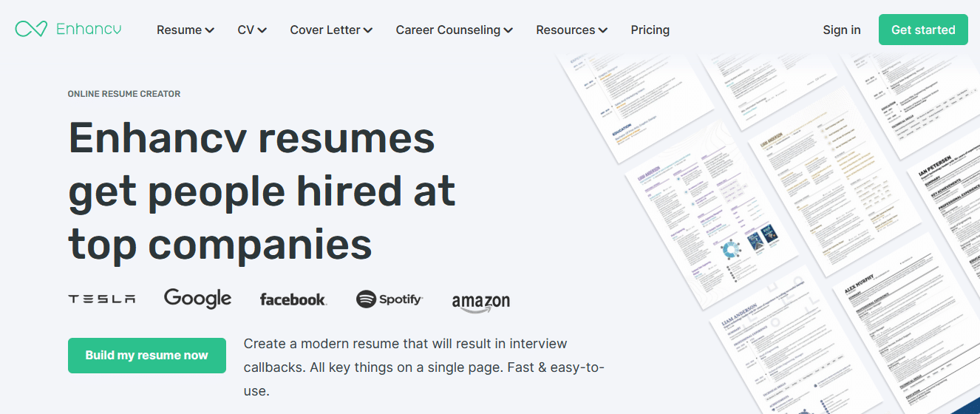
Task: Click the Google company logo
Action: (197, 299)
